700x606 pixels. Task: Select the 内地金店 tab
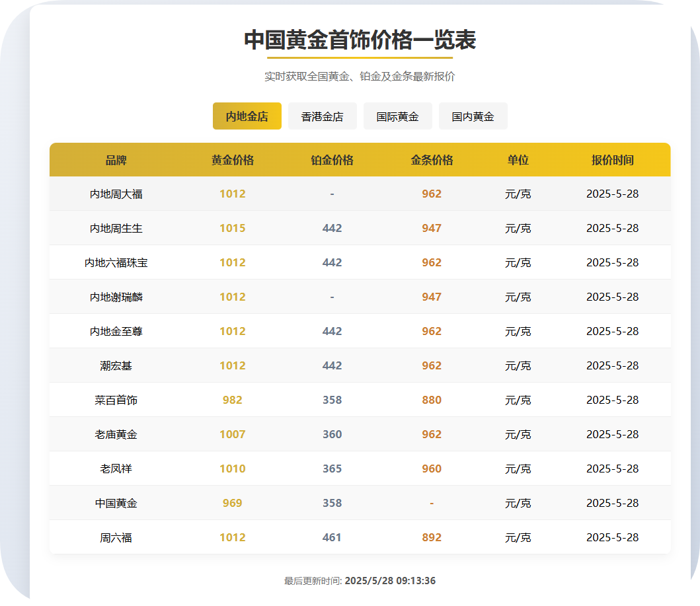click(247, 116)
